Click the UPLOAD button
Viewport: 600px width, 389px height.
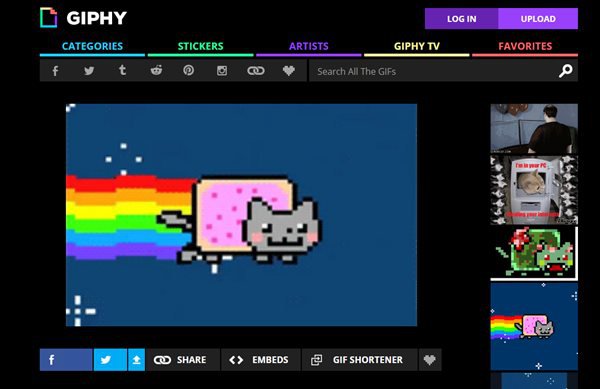(538, 19)
